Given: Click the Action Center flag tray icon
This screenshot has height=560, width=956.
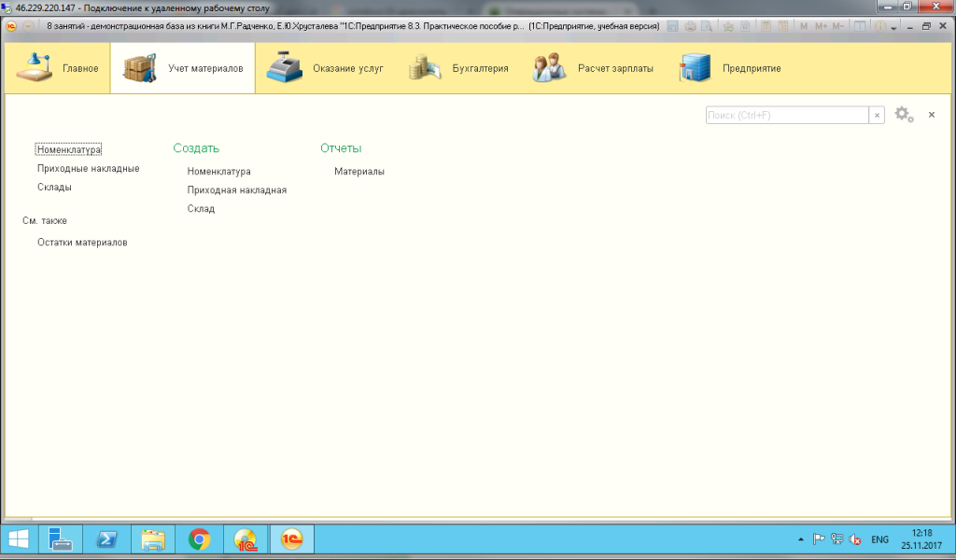Looking at the screenshot, I should point(819,539).
